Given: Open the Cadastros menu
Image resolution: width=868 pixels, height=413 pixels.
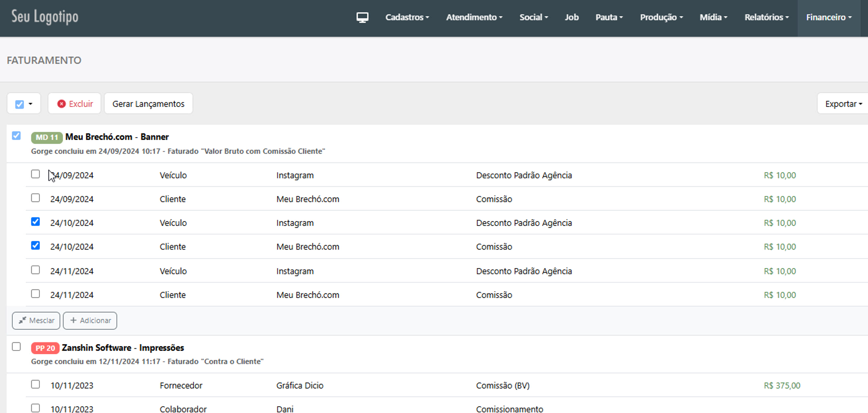Looking at the screenshot, I should coord(407,17).
